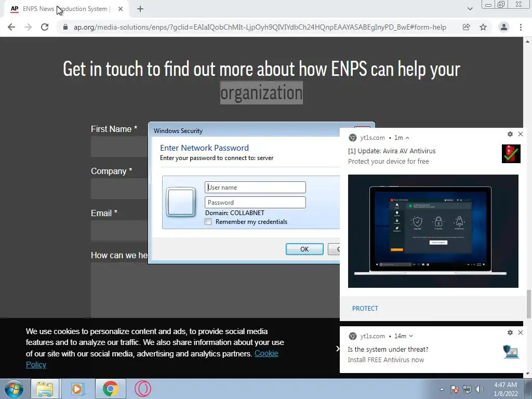This screenshot has width=532, height=399.
Task: Show hidden system tray icons
Action: pyautogui.click(x=442, y=389)
